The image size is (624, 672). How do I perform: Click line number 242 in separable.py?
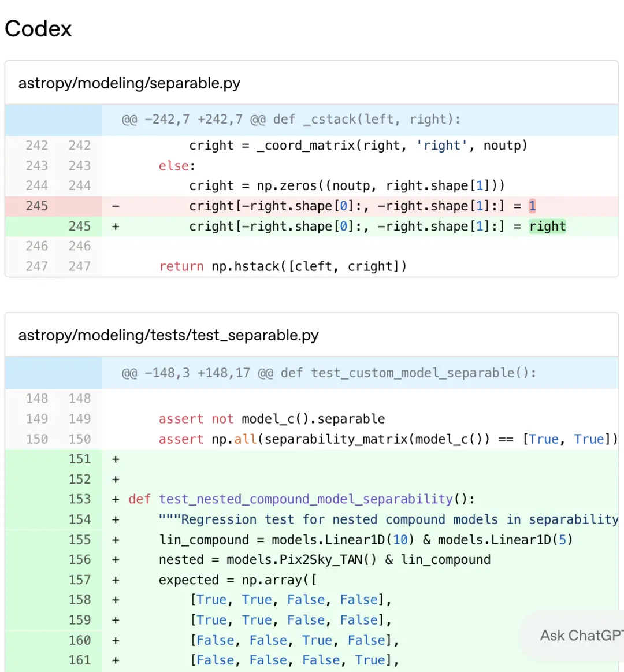[x=37, y=145]
